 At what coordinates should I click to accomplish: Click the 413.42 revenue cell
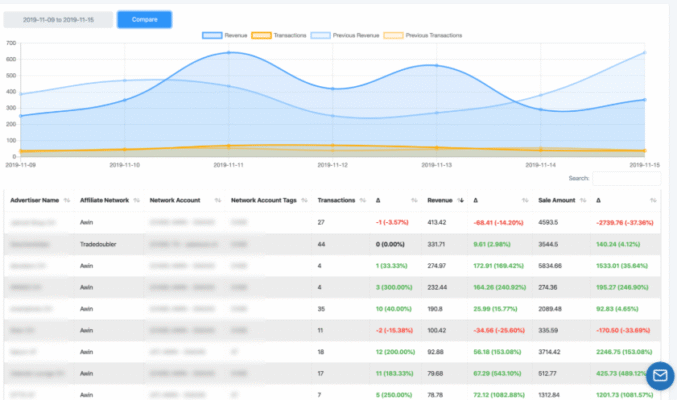[x=437, y=221]
